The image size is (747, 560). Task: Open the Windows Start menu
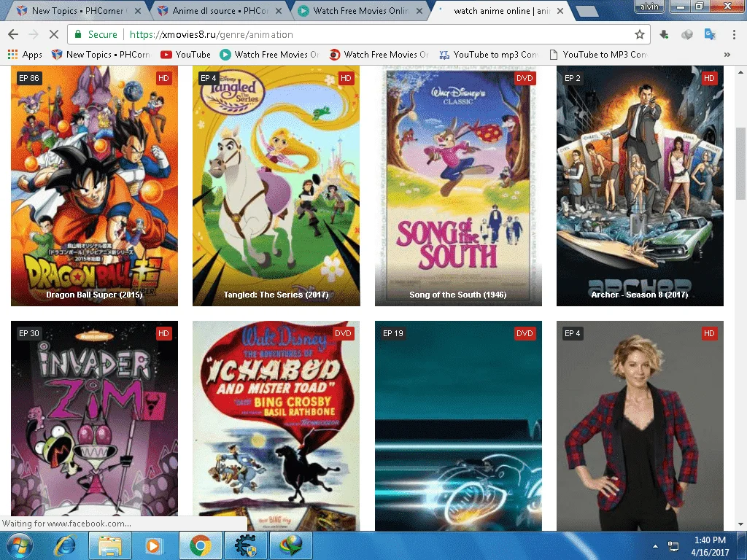coord(18,545)
